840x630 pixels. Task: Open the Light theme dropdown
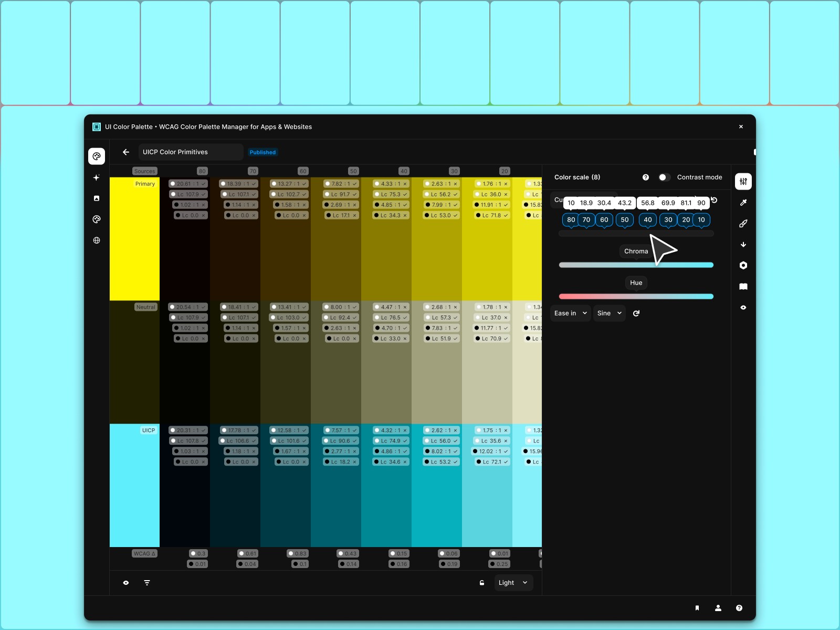pos(513,583)
